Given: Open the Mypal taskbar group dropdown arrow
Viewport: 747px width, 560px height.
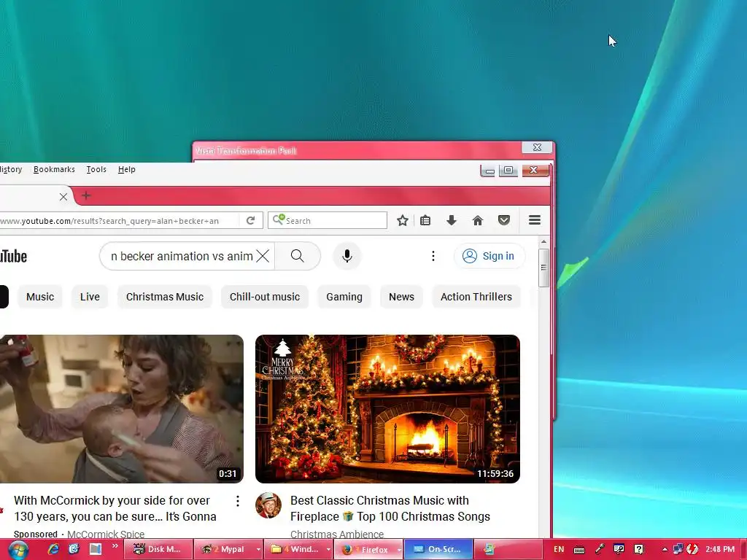Looking at the screenshot, I should click(258, 550).
